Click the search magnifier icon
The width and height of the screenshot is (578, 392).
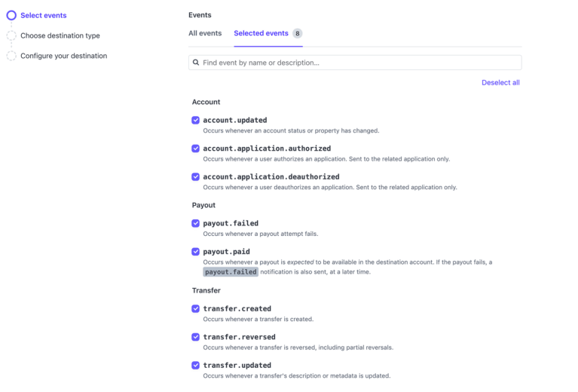click(x=196, y=63)
